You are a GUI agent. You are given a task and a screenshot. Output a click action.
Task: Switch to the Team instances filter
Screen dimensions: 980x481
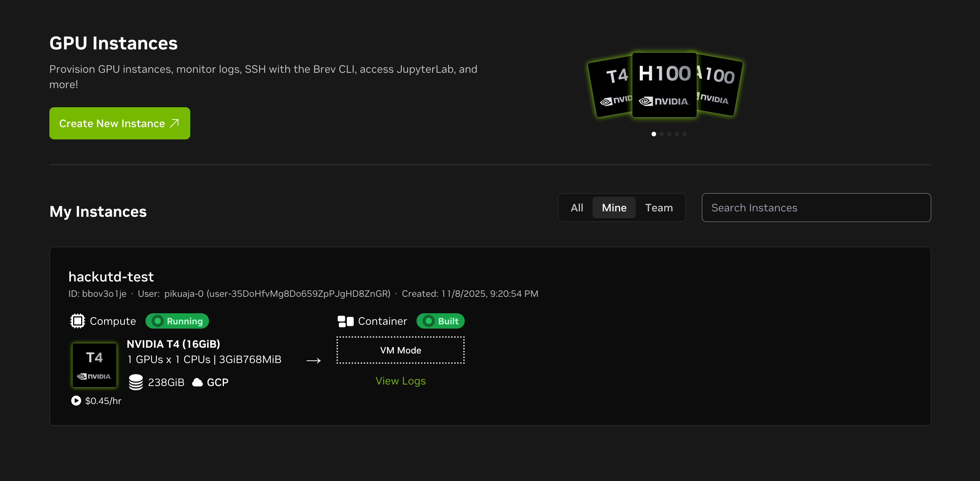point(658,208)
